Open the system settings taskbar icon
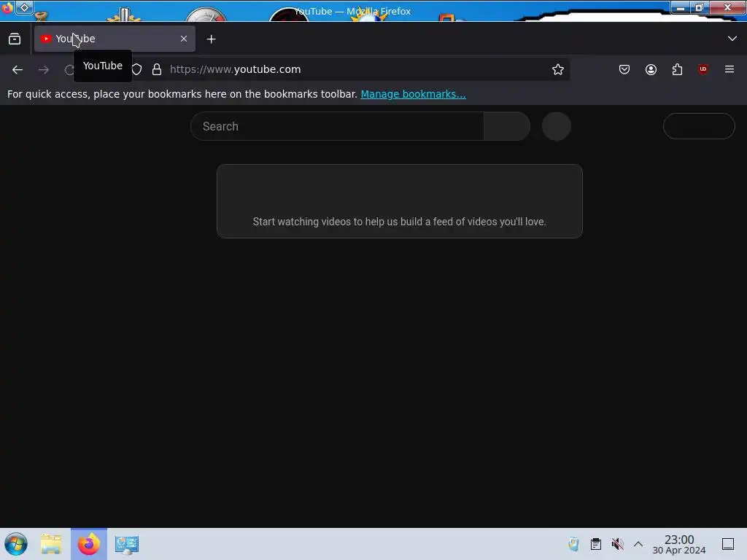 tap(127, 544)
